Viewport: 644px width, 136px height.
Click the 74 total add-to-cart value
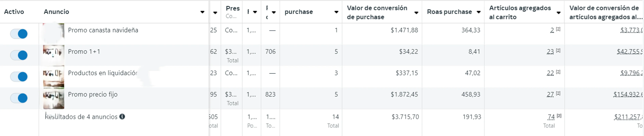pos(551,117)
